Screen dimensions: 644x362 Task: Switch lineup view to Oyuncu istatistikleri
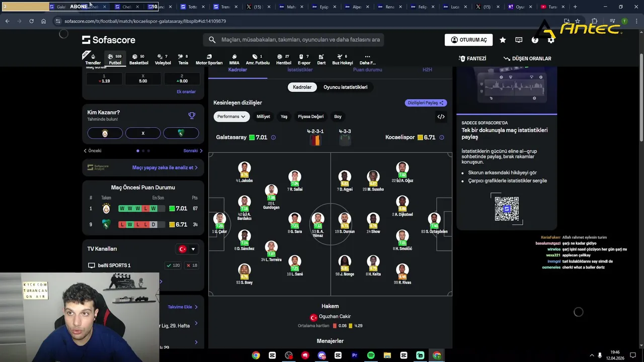coord(345,87)
